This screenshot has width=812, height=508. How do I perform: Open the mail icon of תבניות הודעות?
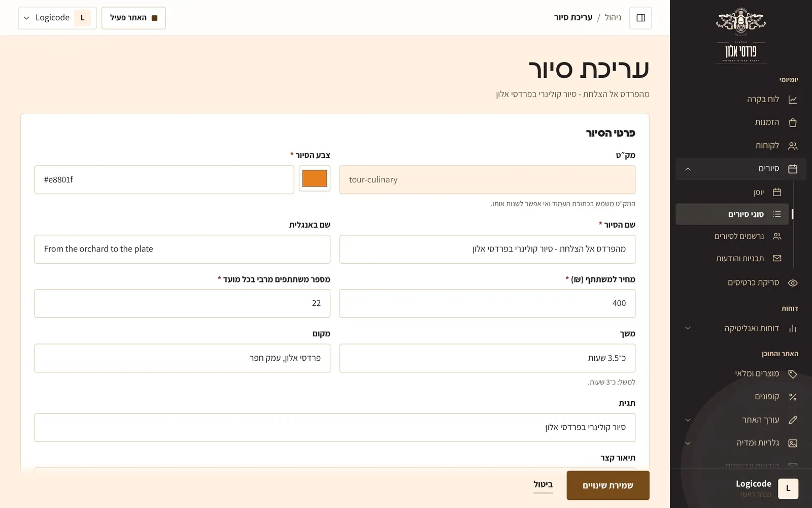[777, 258]
